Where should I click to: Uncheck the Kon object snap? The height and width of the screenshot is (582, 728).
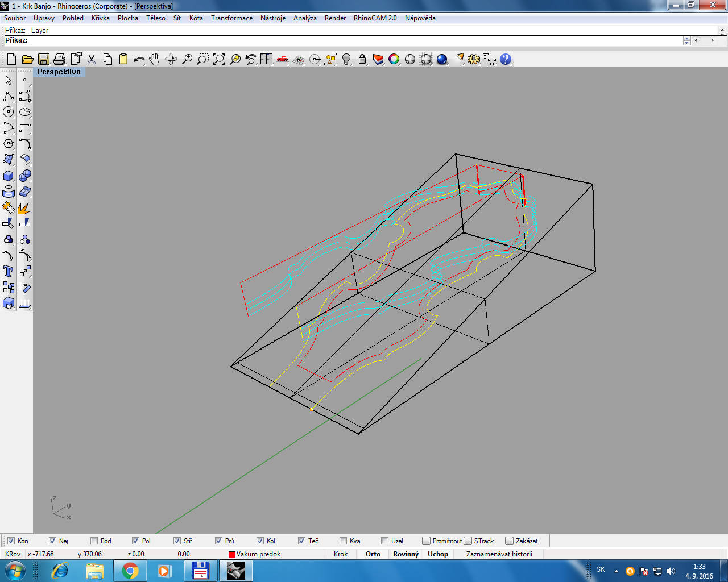[11, 541]
